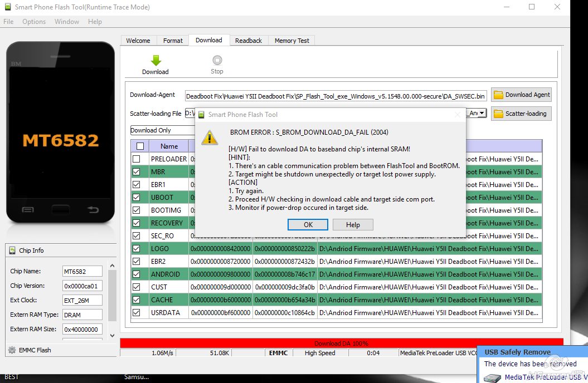Open the Help menu
Screen dimensions: 588x383
(x=95, y=22)
